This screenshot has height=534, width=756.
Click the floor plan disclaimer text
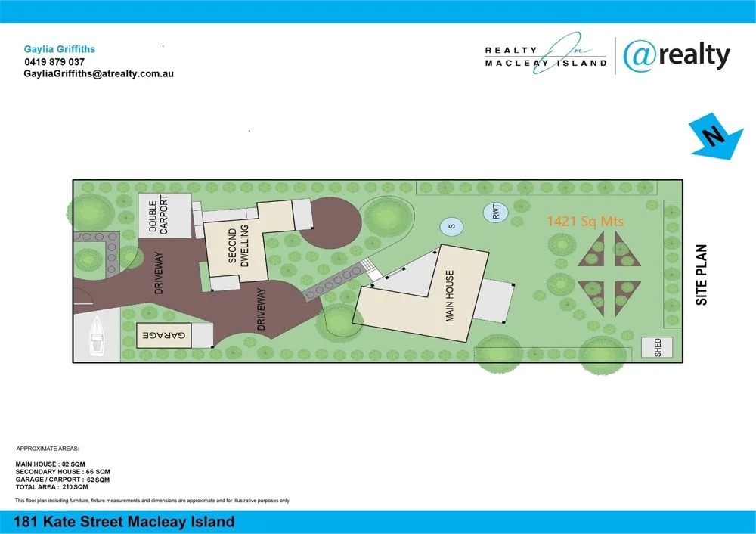153,501
